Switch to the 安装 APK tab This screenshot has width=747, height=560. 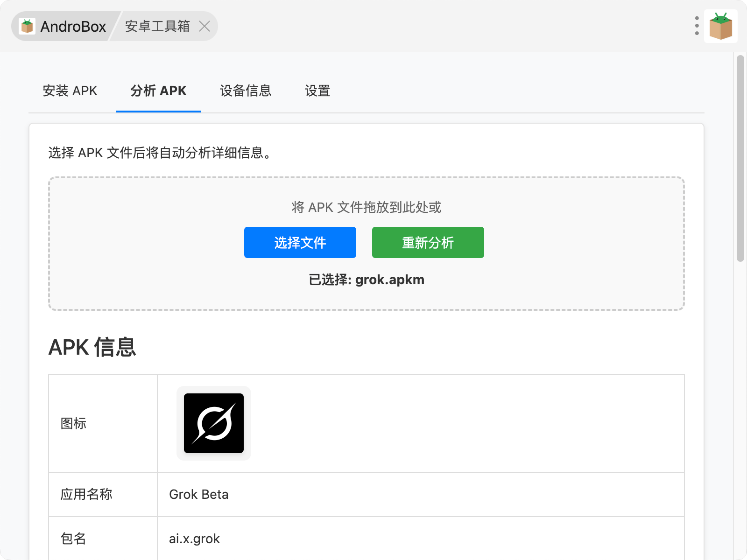70,91
